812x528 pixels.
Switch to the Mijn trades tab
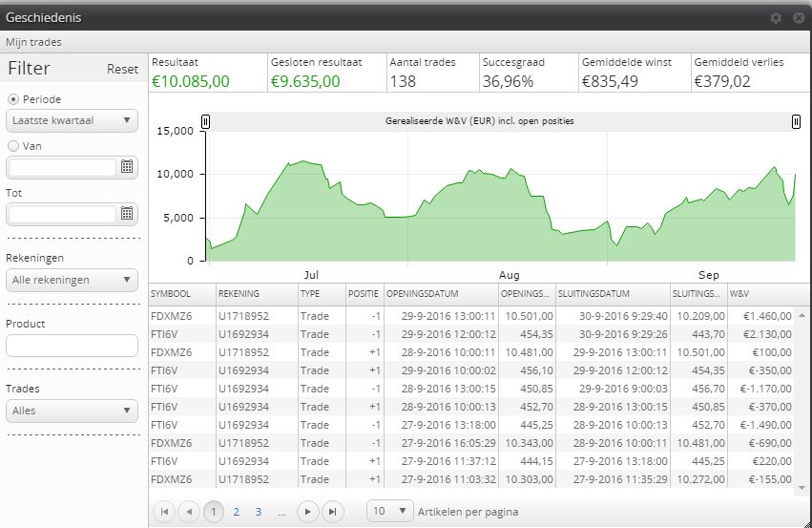[x=33, y=42]
